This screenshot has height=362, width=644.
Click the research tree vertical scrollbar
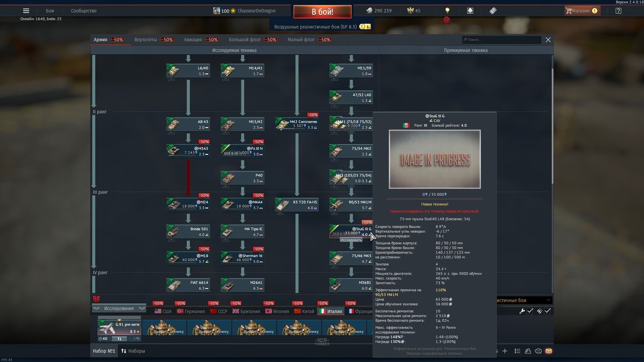(552, 126)
